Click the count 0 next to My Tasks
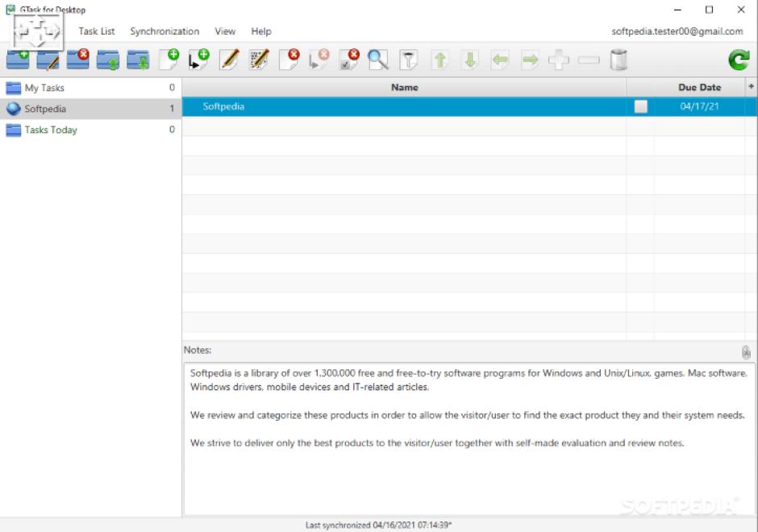 (x=172, y=88)
